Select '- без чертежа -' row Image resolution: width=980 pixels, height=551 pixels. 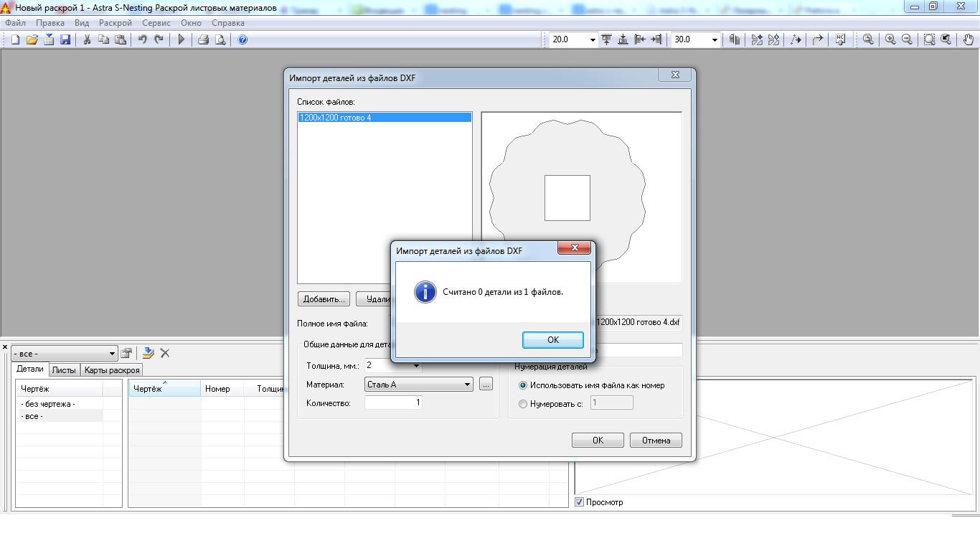pyautogui.click(x=60, y=404)
